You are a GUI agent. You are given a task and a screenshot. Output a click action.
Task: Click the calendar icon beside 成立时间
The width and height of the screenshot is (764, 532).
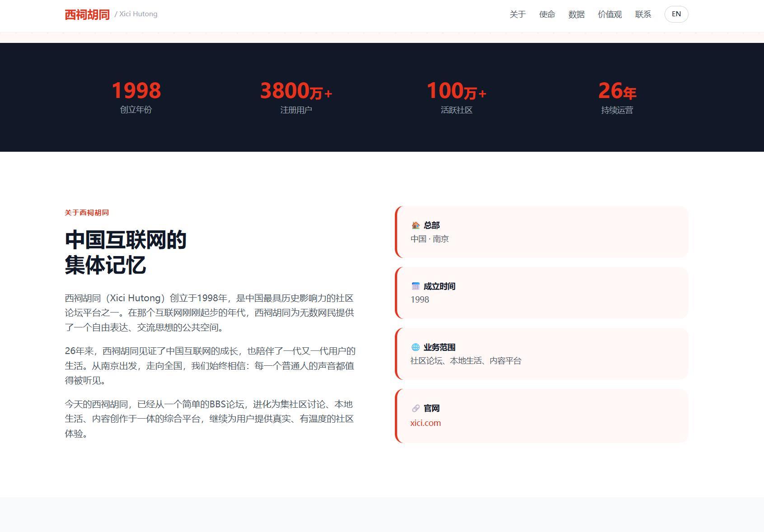pos(416,286)
